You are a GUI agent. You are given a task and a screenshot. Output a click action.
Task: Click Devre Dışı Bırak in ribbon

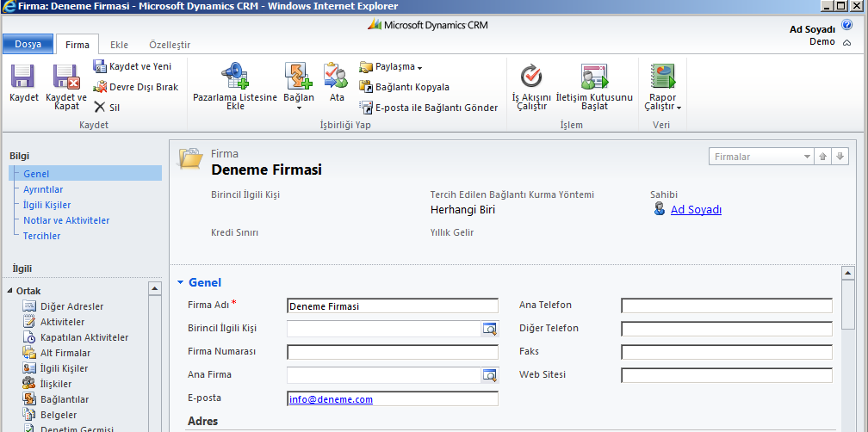[136, 87]
